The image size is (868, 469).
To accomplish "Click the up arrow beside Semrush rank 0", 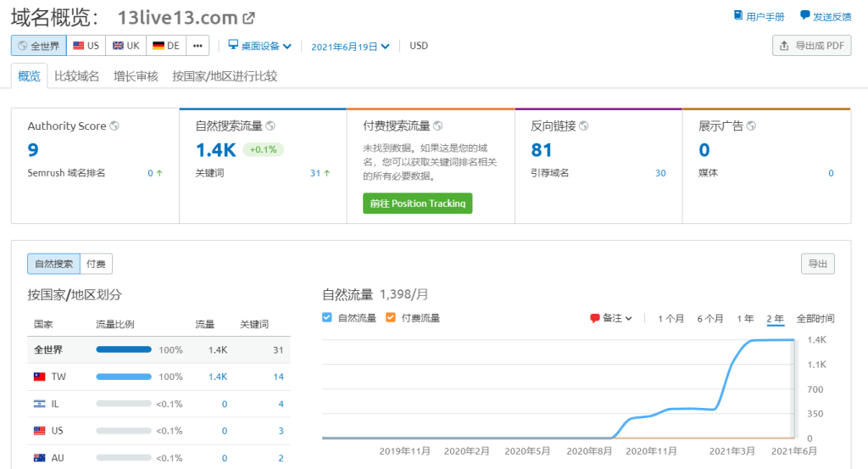I will coord(159,173).
